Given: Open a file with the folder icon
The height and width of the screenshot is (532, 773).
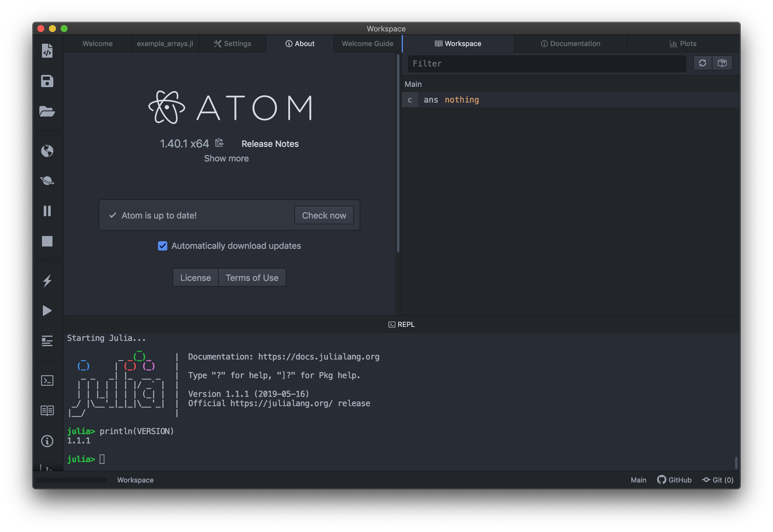Looking at the screenshot, I should pos(47,111).
